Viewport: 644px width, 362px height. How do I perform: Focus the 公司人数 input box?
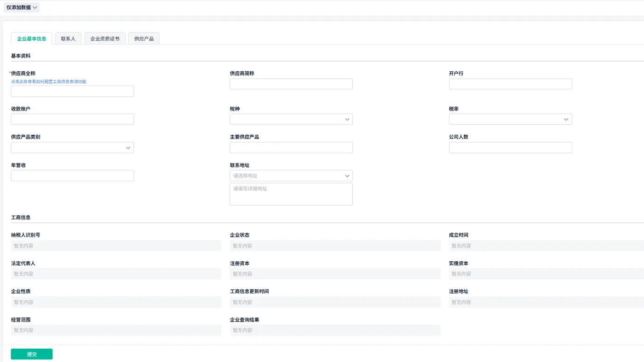510,148
